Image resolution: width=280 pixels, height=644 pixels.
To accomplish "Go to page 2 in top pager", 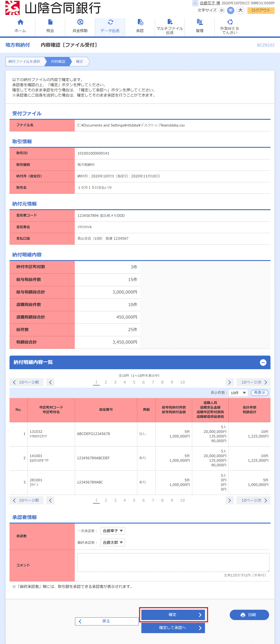I will [106, 382].
